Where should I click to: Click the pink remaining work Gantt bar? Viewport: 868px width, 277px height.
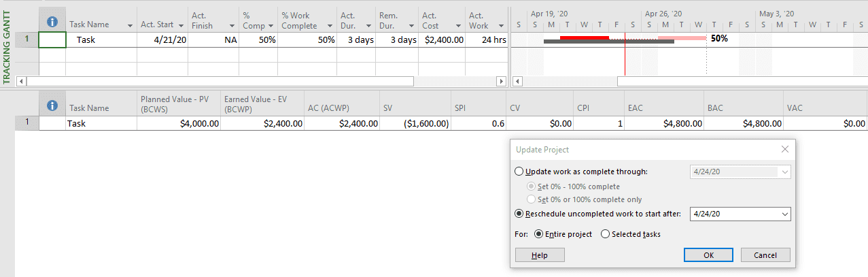[682, 37]
